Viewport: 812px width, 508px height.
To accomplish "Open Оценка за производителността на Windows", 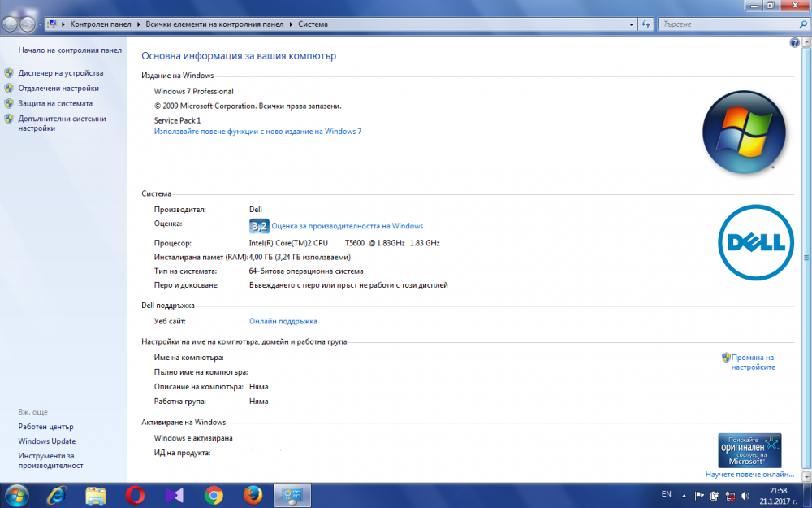I will [347, 226].
